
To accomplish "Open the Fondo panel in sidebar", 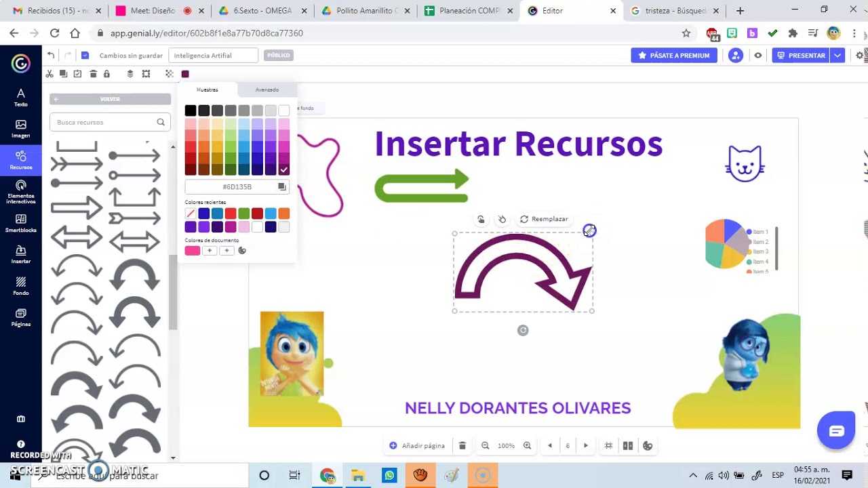I will pos(21,286).
